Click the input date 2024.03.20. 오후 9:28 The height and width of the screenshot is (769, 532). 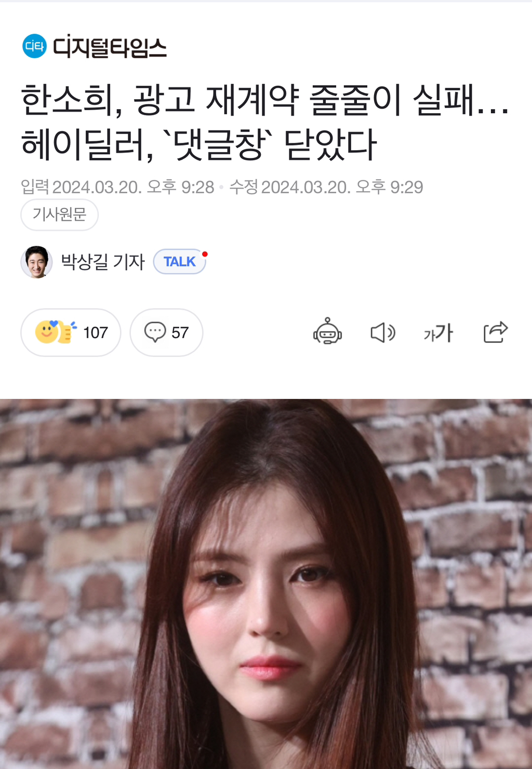(x=134, y=187)
